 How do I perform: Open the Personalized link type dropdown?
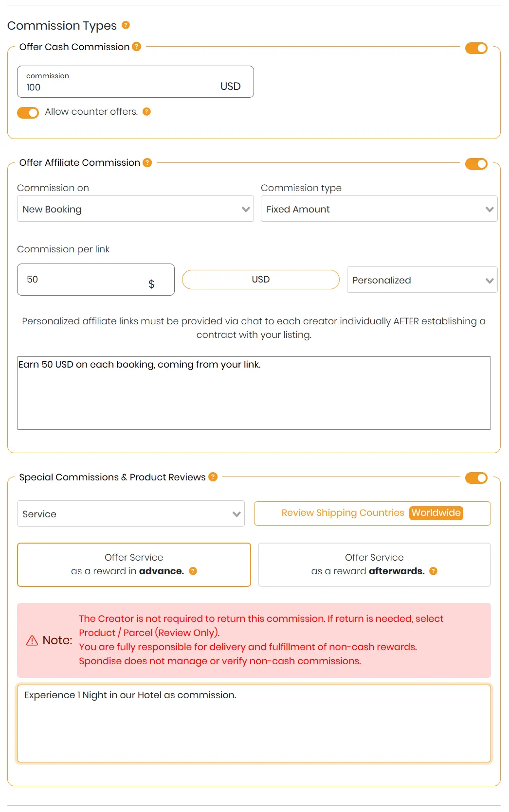click(x=422, y=280)
